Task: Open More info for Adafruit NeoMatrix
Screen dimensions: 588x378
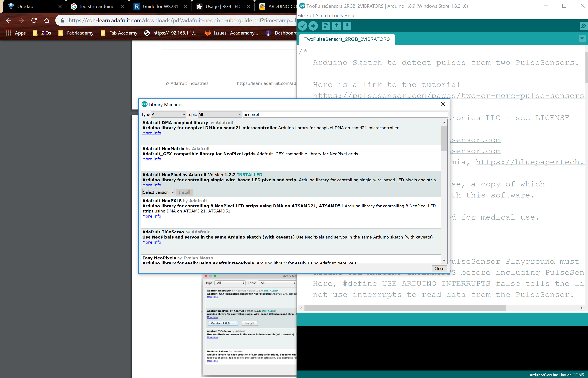Action: point(152,159)
